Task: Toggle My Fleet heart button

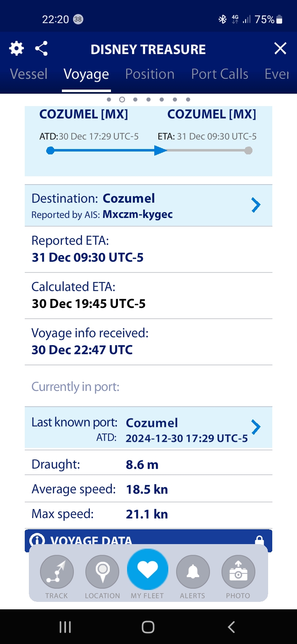Action: click(x=148, y=570)
